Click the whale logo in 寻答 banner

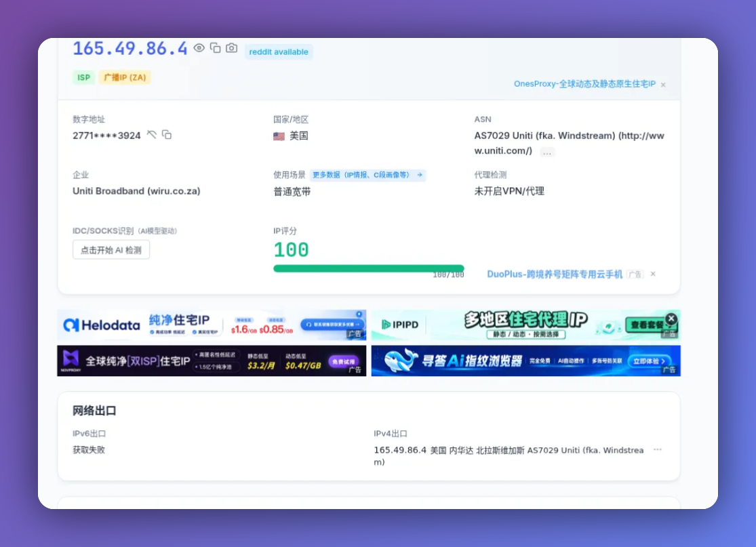coord(401,360)
